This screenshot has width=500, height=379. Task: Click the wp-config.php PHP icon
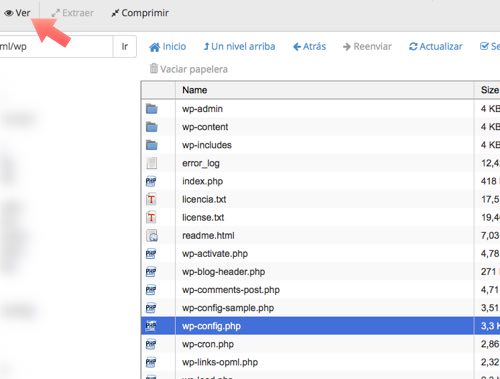151,326
